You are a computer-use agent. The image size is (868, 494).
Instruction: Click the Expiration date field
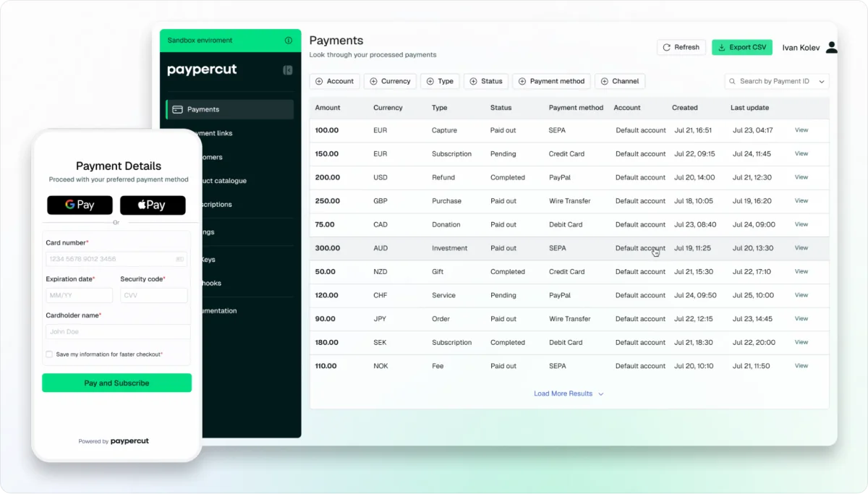click(x=80, y=295)
